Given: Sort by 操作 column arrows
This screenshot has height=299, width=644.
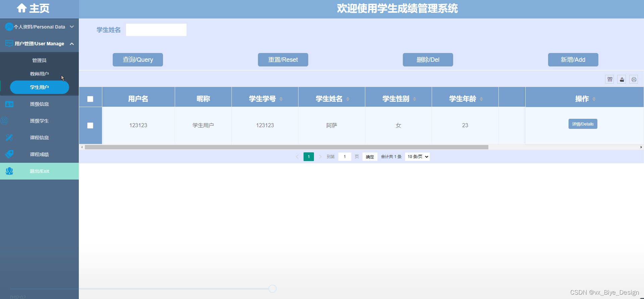Looking at the screenshot, I should [x=594, y=99].
